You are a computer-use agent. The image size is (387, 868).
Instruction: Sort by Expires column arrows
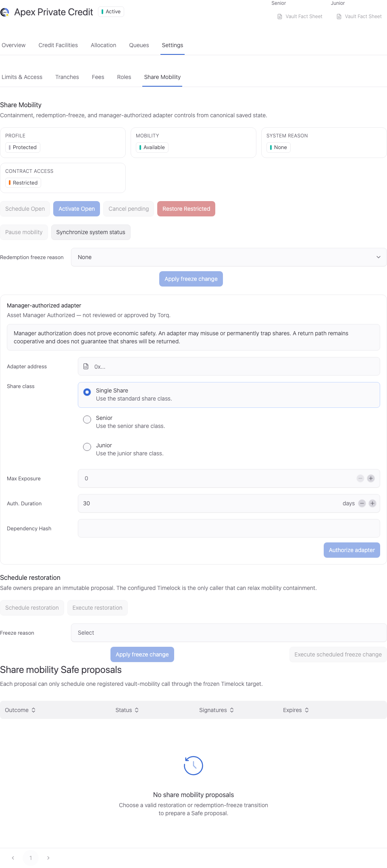[x=307, y=710]
